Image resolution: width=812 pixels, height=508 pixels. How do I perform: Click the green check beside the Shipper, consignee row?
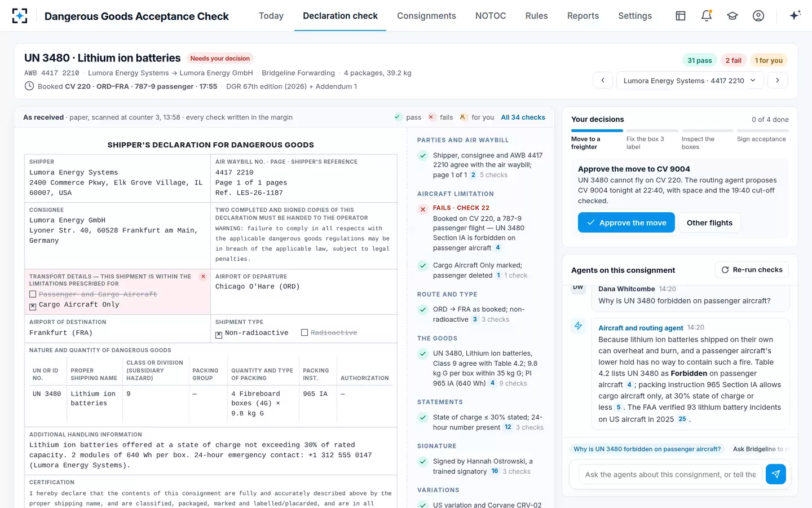pos(422,156)
